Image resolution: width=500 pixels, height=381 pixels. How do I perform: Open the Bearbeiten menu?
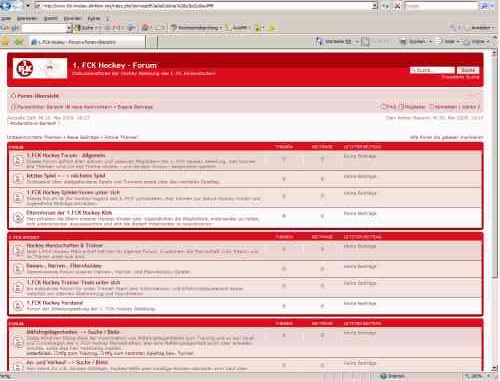tap(27, 18)
